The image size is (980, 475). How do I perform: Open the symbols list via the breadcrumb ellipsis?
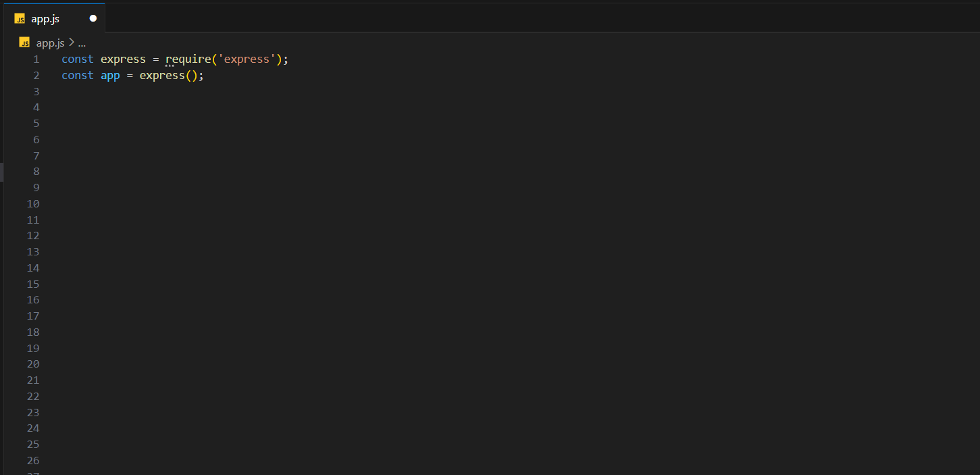(x=80, y=42)
